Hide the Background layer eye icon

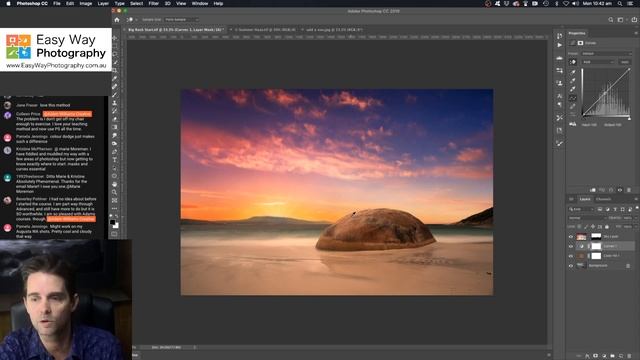point(571,266)
